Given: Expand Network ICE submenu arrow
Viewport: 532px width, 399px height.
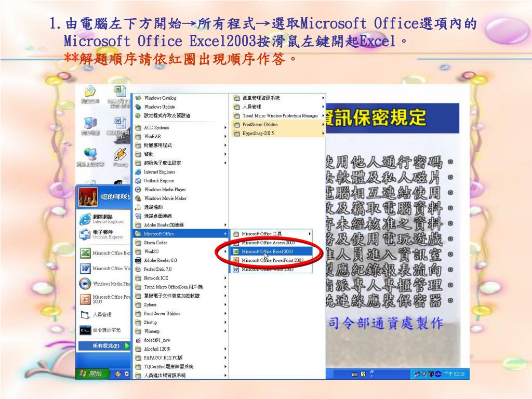Looking at the screenshot, I should pyautogui.click(x=225, y=278).
